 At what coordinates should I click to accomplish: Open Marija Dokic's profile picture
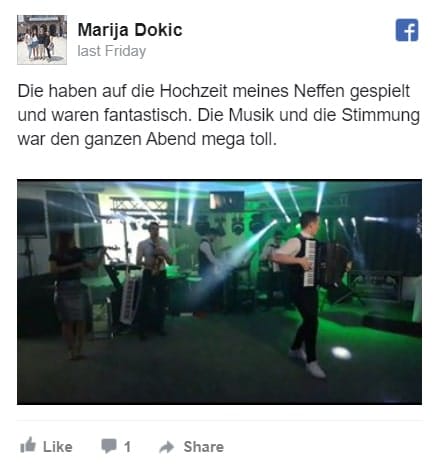tap(42, 40)
